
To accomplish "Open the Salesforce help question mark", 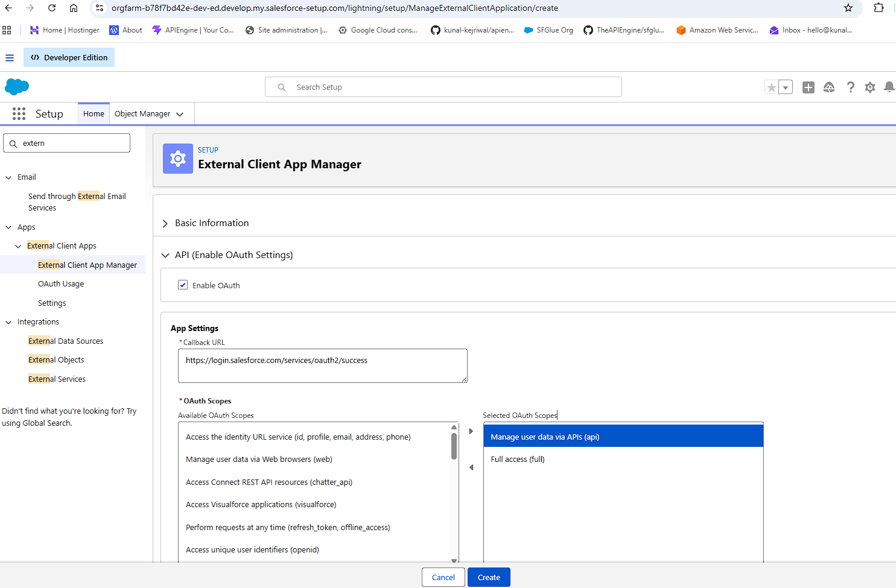I will click(x=851, y=87).
